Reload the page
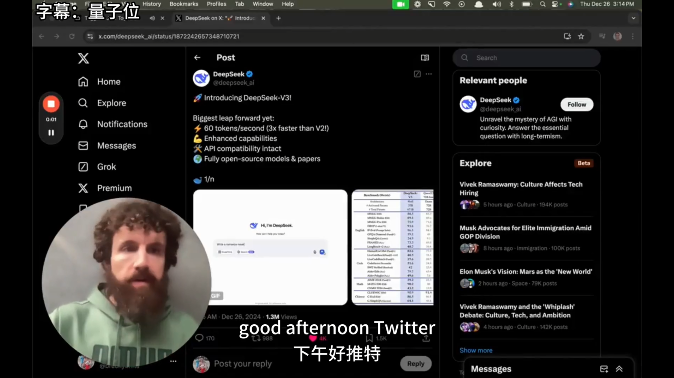This screenshot has width=674, height=378. coord(72,37)
